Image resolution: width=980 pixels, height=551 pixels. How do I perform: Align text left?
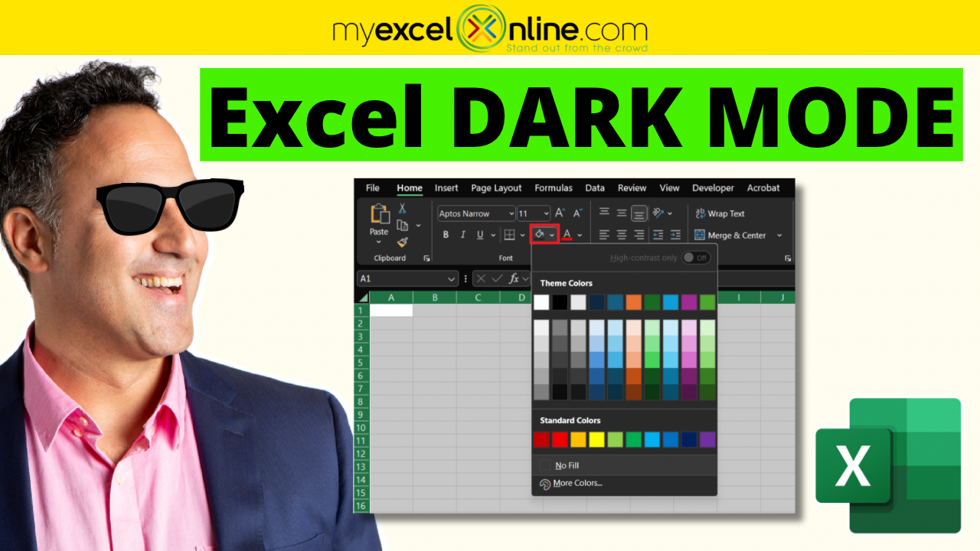[x=604, y=235]
